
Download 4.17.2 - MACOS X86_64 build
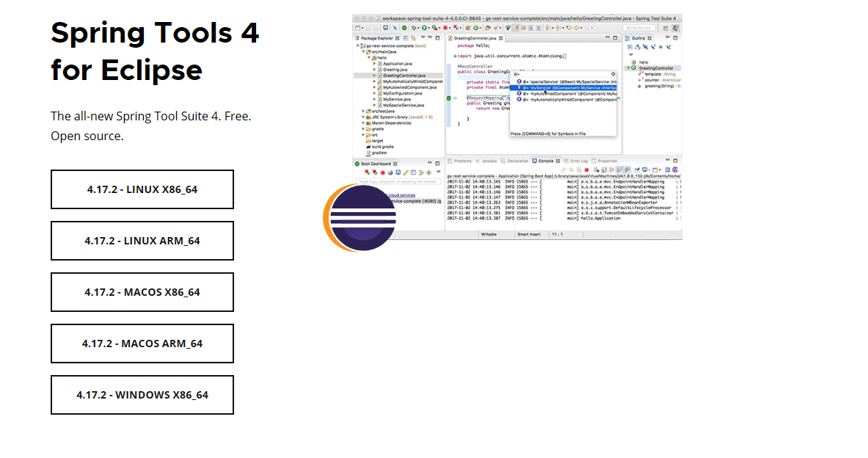[142, 292]
